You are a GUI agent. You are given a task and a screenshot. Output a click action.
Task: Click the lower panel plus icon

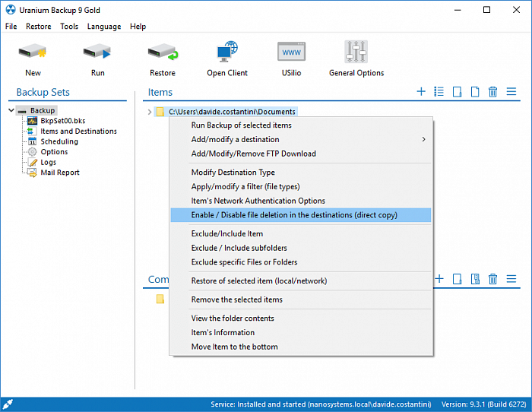click(439, 279)
